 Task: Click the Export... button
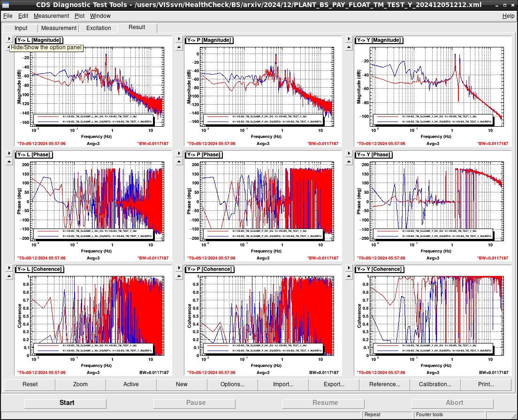tap(334, 384)
